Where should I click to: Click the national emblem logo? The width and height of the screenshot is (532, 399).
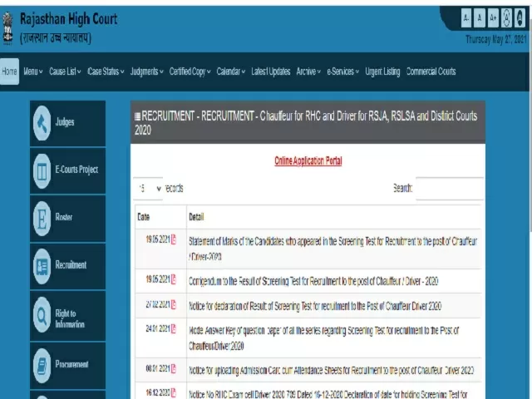pyautogui.click(x=7, y=27)
